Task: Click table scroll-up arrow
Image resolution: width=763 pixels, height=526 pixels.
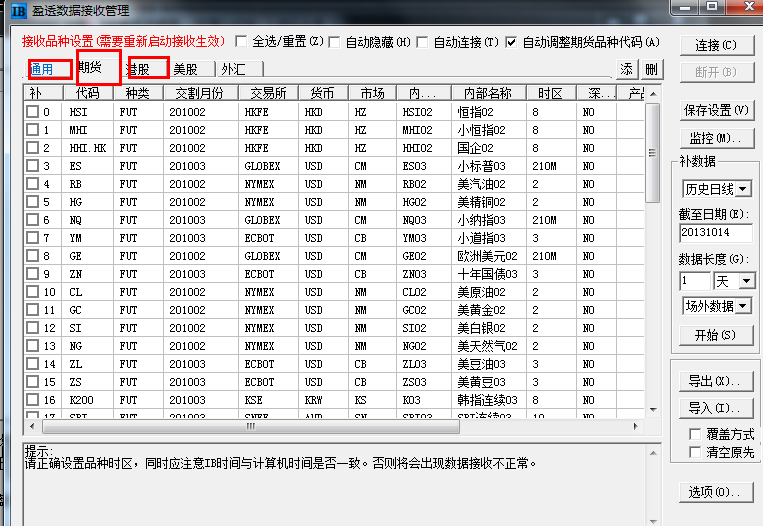Action: click(x=653, y=93)
